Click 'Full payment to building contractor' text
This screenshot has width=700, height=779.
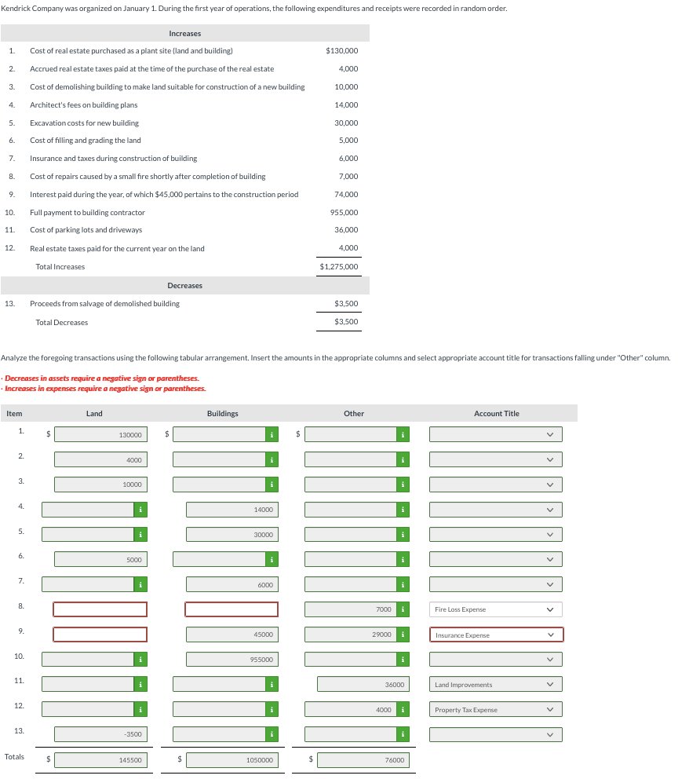tap(87, 213)
